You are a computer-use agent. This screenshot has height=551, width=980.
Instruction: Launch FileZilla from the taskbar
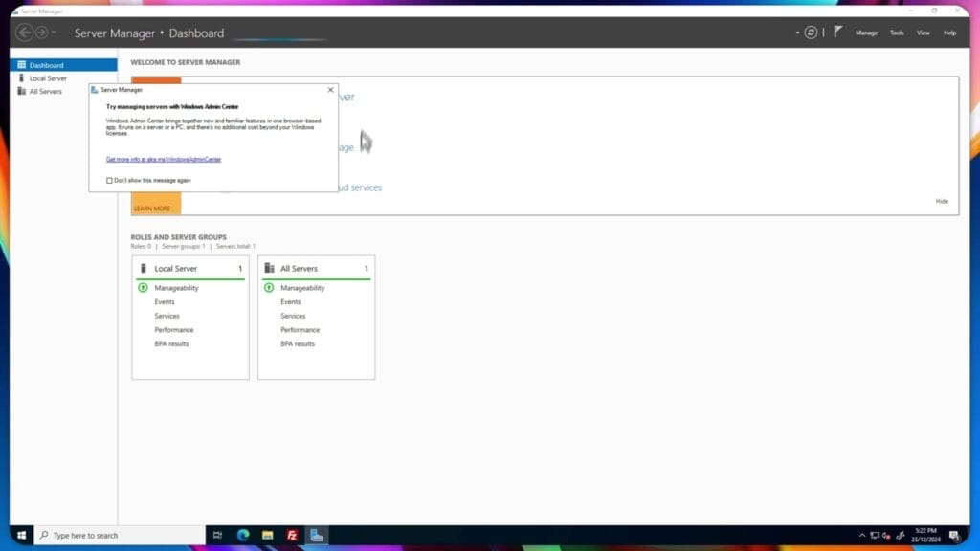(293, 535)
